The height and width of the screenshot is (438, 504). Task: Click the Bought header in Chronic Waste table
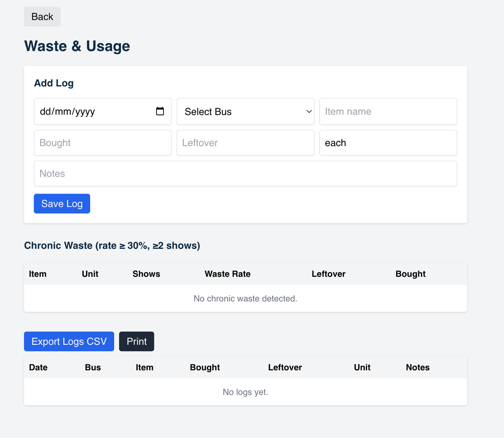[410, 274]
